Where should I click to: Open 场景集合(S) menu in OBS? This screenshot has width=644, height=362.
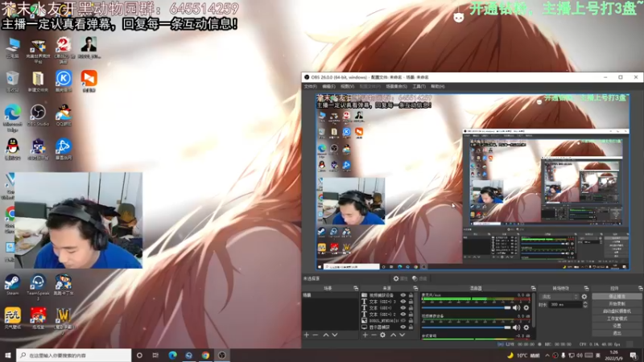click(x=396, y=87)
